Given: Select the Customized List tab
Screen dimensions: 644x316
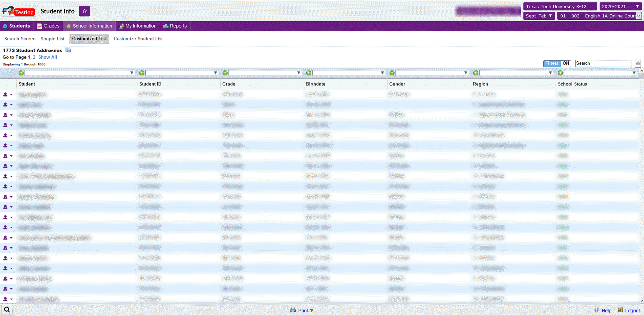Looking at the screenshot, I should pos(89,39).
